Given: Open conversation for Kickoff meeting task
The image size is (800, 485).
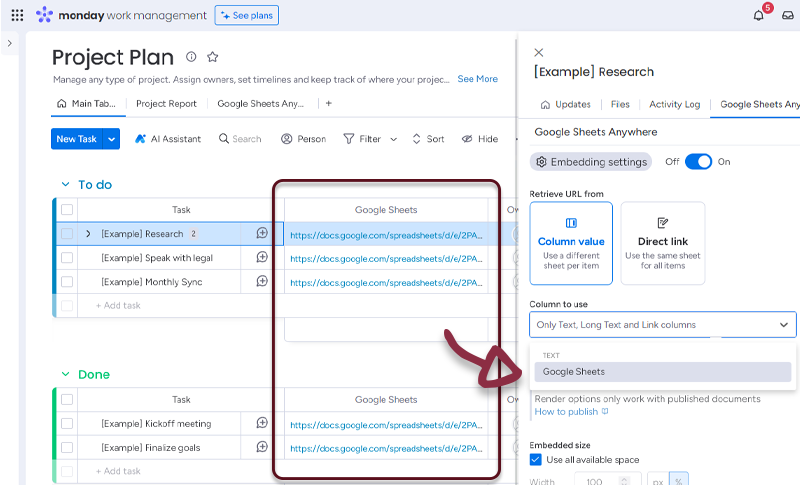Looking at the screenshot, I should click(262, 423).
